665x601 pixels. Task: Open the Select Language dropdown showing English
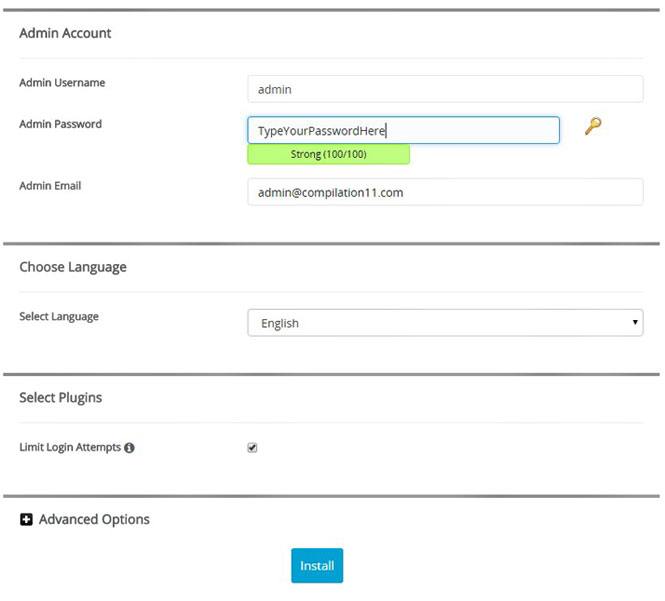(x=444, y=323)
